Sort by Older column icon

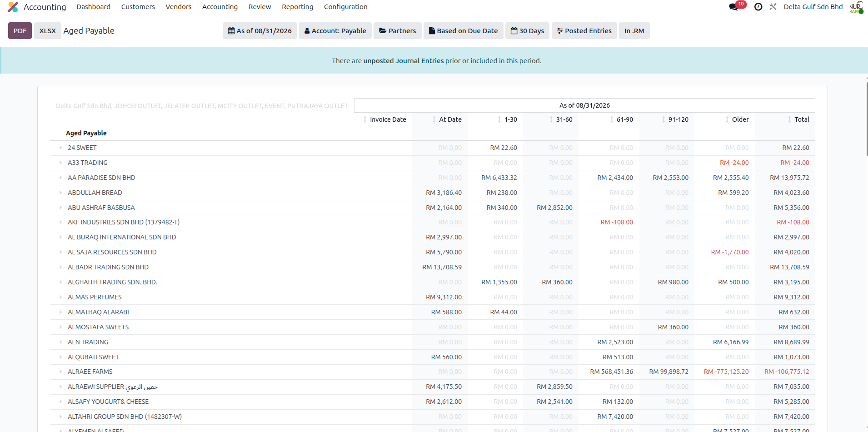pyautogui.click(x=727, y=119)
